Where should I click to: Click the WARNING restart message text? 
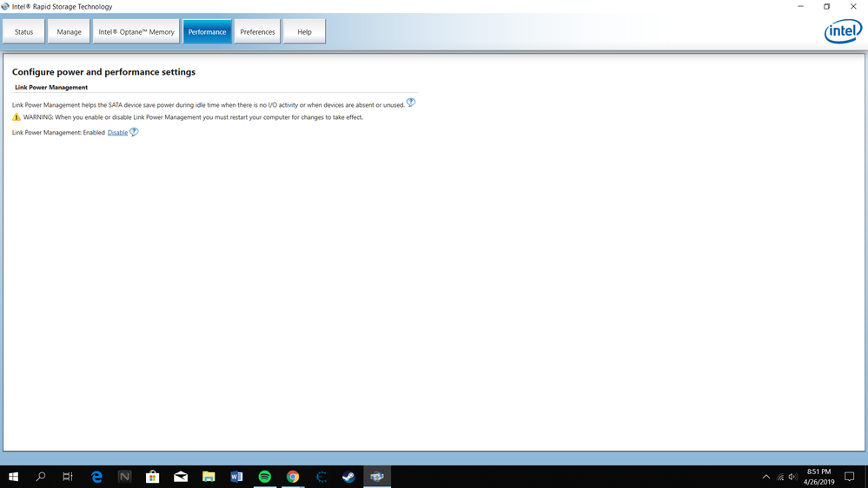(193, 117)
